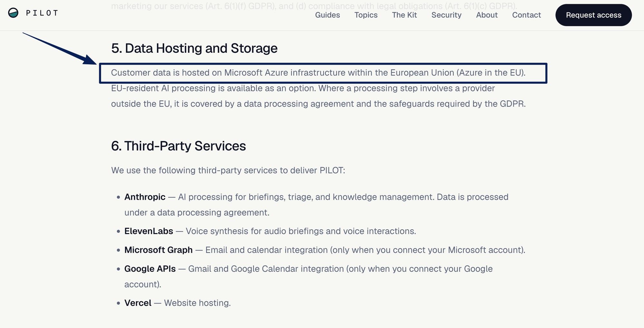
Task: Click the bold 'Google APIs' list entry
Action: click(x=150, y=269)
